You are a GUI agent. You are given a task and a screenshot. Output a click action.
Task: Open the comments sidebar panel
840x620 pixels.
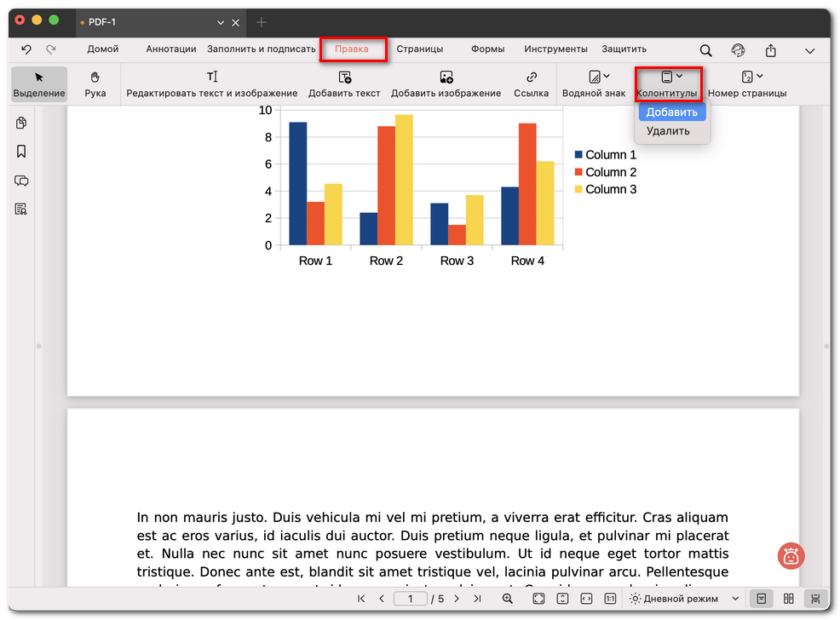pos(21,181)
